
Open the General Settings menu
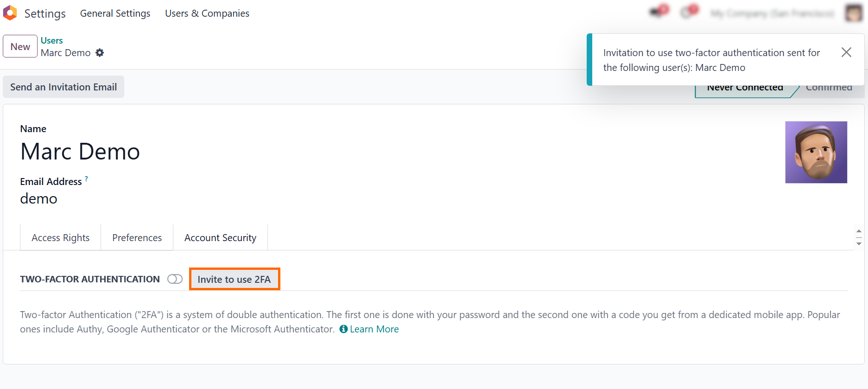(x=115, y=13)
